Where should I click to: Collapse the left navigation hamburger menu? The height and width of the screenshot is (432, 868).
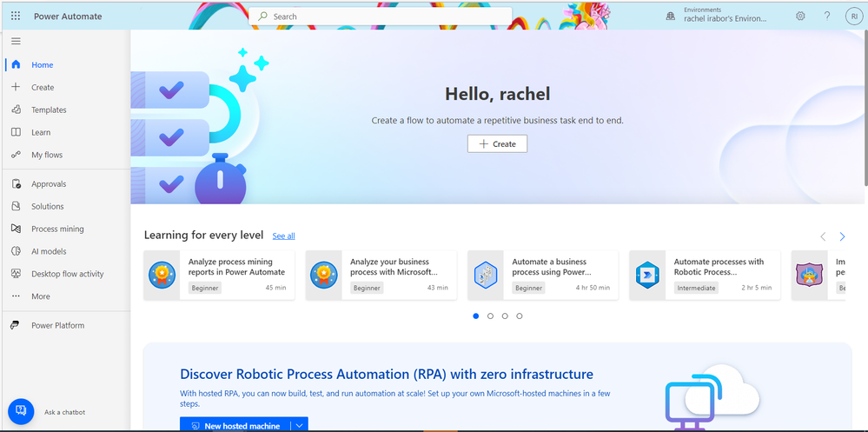pyautogui.click(x=16, y=41)
